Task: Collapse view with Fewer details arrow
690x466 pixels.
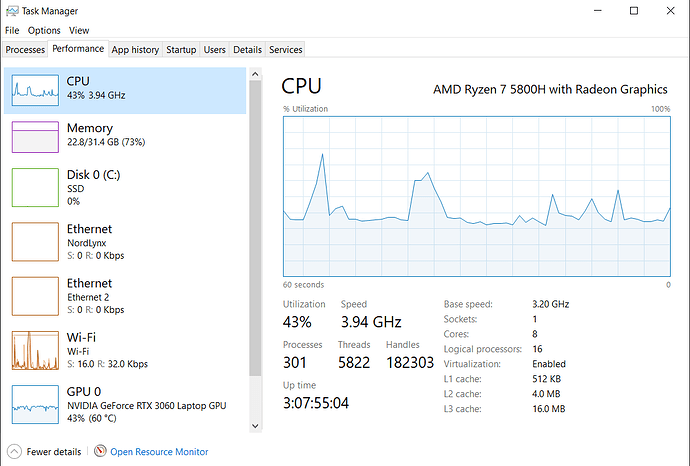Action: coord(14,451)
